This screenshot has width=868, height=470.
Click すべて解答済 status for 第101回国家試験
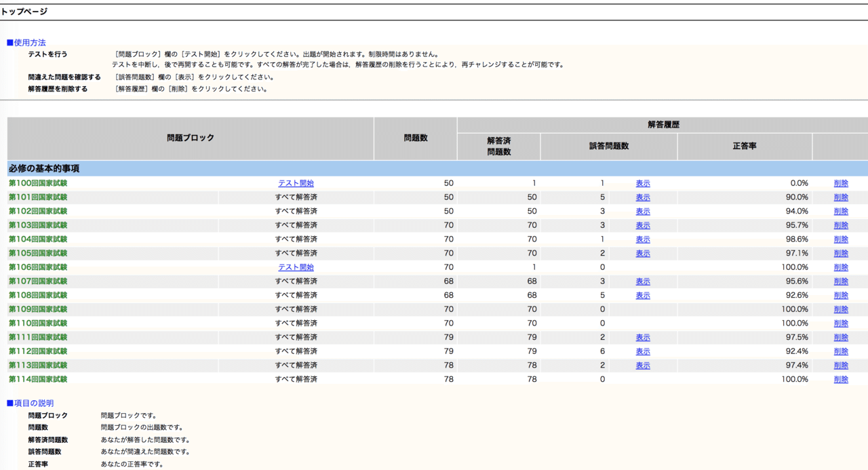click(x=296, y=197)
